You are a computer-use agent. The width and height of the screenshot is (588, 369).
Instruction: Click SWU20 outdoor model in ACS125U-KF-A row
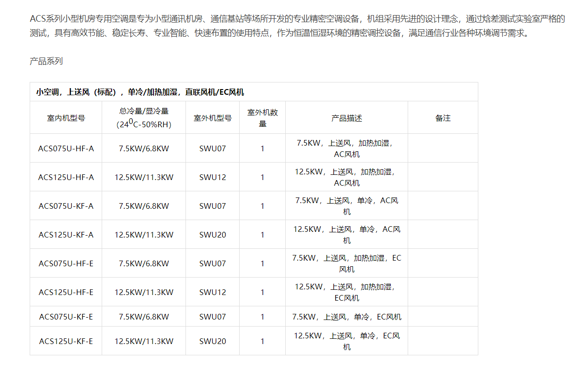(212, 235)
